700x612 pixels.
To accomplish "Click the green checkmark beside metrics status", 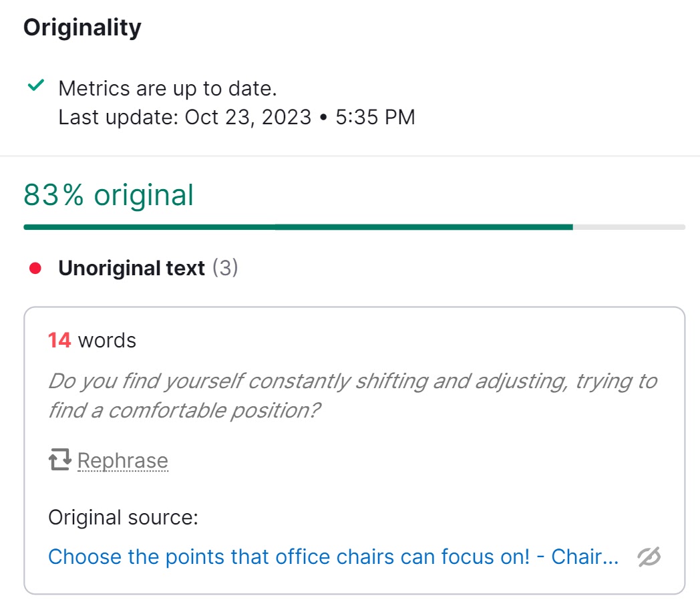I will click(x=35, y=85).
